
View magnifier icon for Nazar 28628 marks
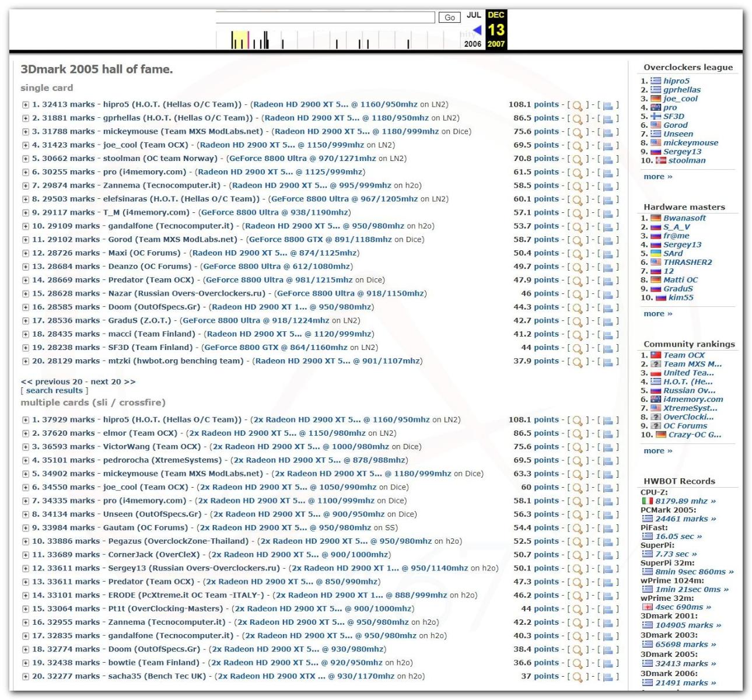pyautogui.click(x=577, y=294)
